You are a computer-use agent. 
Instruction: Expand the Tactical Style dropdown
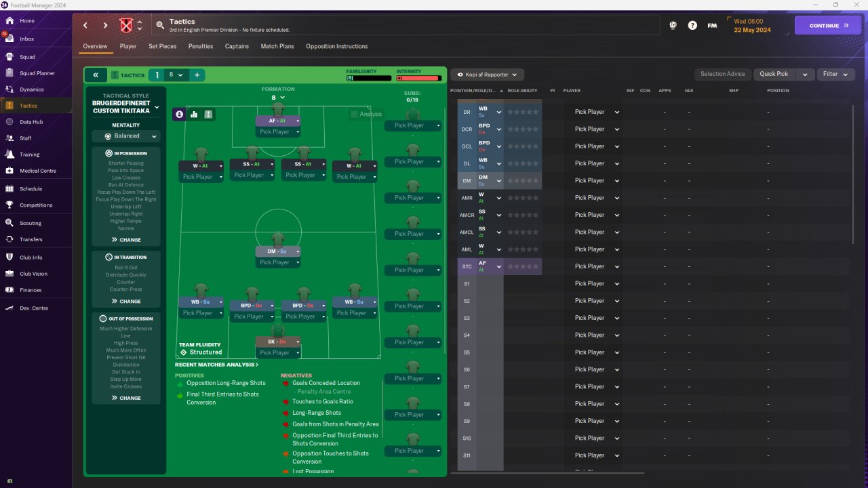click(x=157, y=106)
